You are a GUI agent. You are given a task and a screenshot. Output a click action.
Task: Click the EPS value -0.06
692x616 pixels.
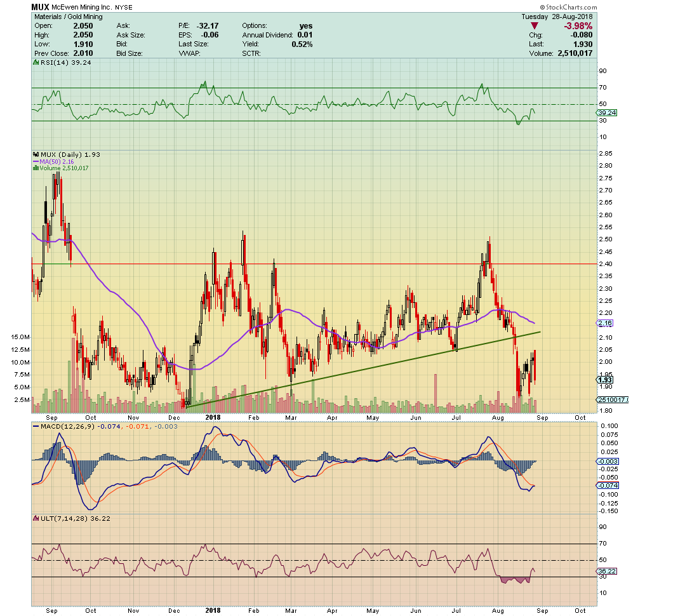pos(210,35)
